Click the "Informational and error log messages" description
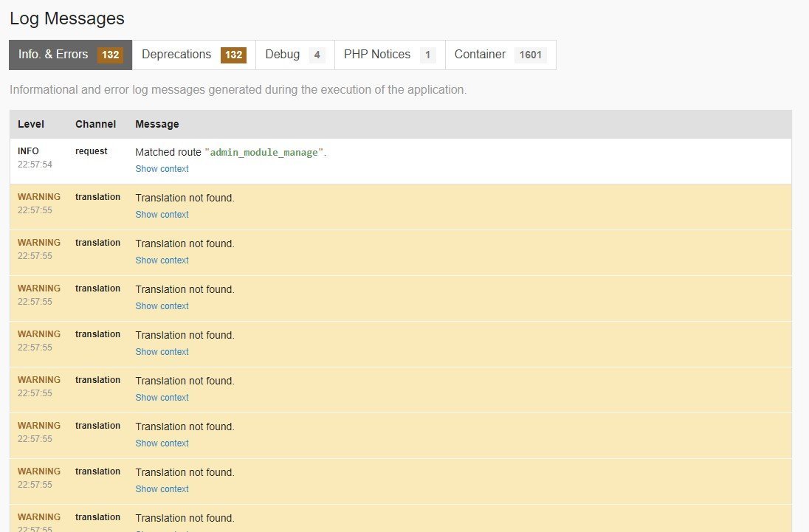Image resolution: width=809 pixels, height=532 pixels. (238, 90)
